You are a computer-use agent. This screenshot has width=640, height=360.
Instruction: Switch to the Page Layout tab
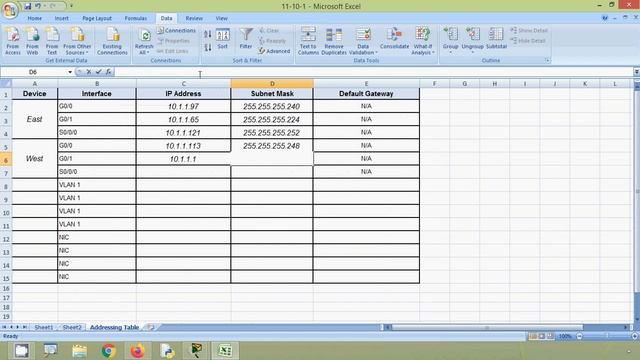point(97,18)
